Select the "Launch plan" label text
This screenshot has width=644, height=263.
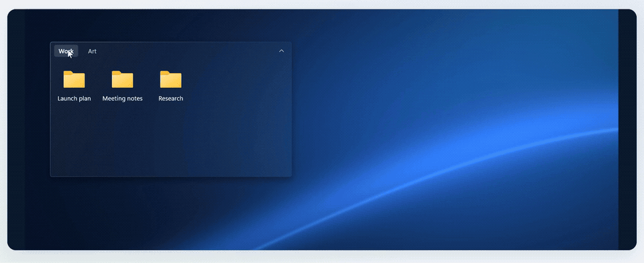point(74,99)
